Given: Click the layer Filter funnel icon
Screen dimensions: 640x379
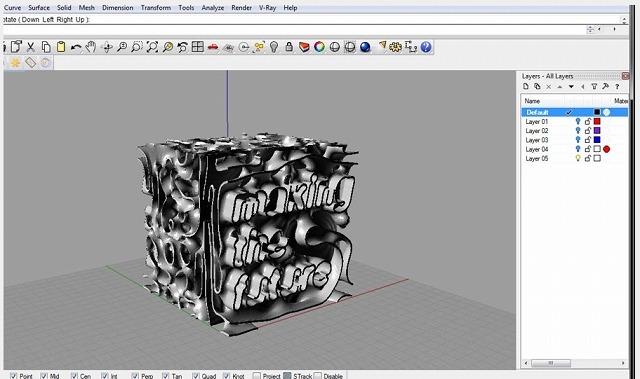Looking at the screenshot, I should pyautogui.click(x=594, y=86).
